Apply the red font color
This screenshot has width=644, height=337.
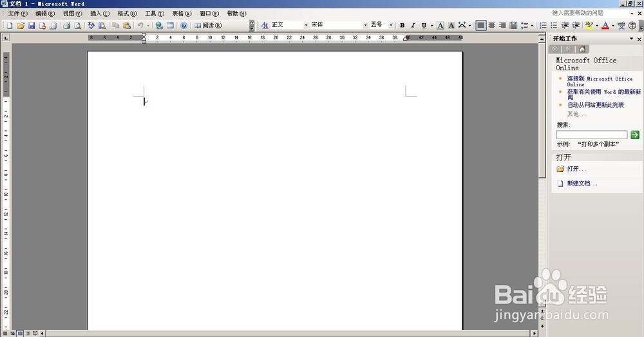pos(605,26)
